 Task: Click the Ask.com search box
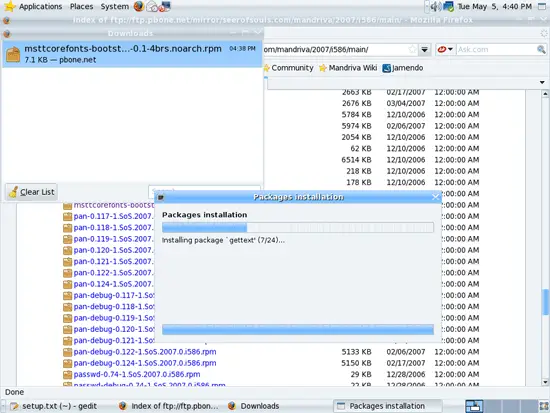[496, 49]
